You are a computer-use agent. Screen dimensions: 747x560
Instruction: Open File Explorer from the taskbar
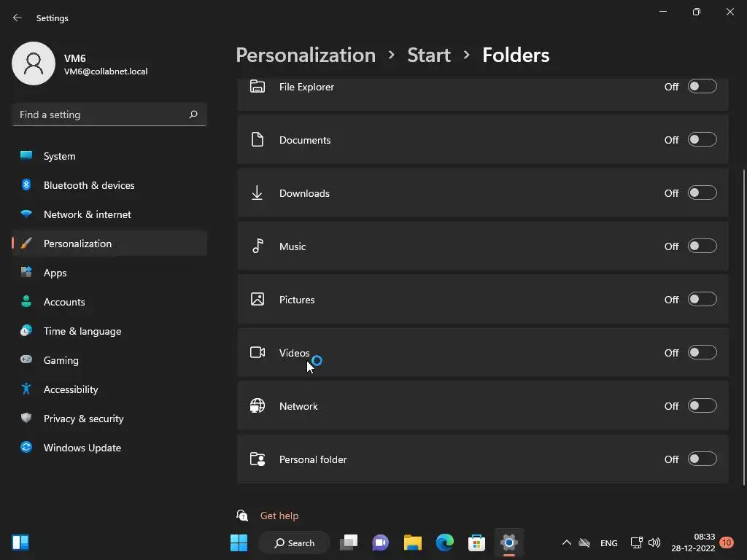coord(413,542)
